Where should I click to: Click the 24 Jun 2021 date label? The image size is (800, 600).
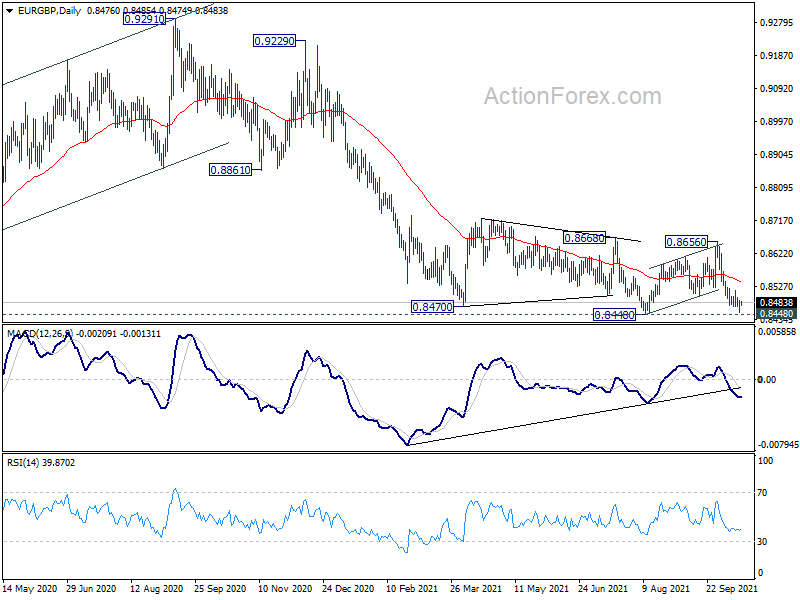click(x=603, y=588)
